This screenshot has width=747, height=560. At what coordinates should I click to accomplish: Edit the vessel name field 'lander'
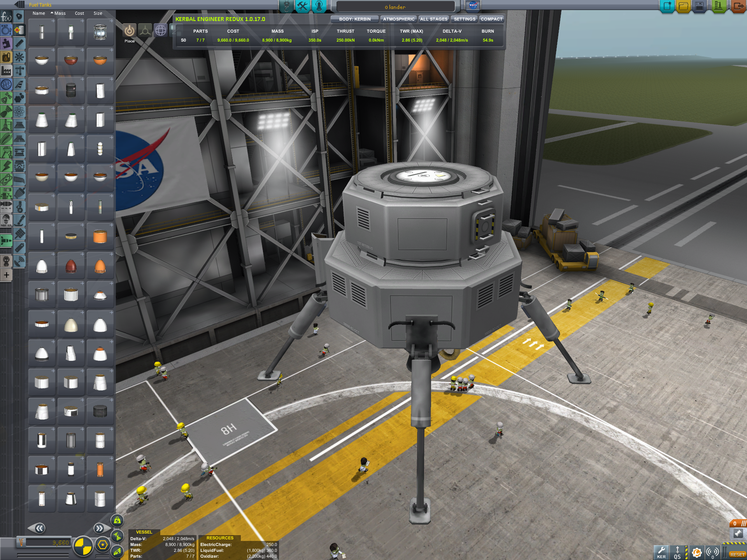pos(395,7)
